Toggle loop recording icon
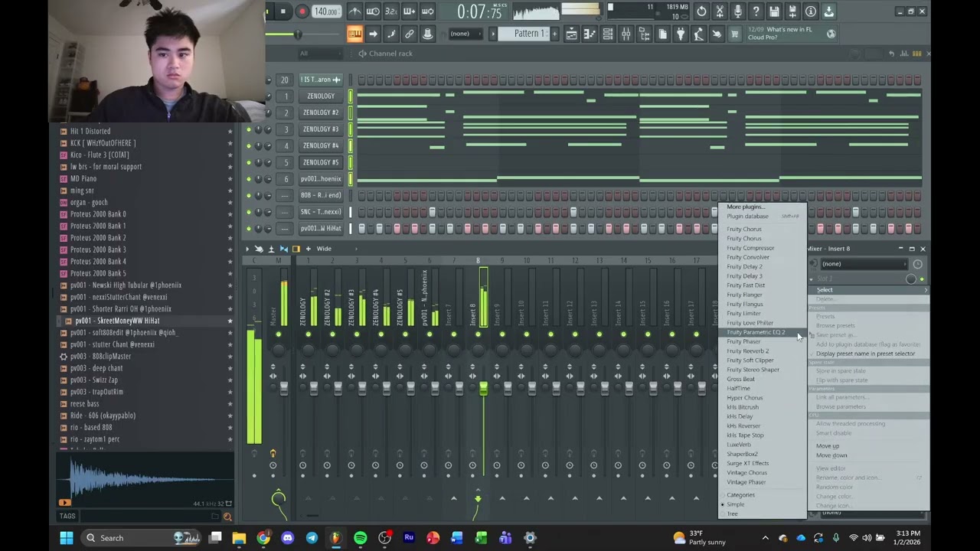This screenshot has width=980, height=551. [428, 11]
